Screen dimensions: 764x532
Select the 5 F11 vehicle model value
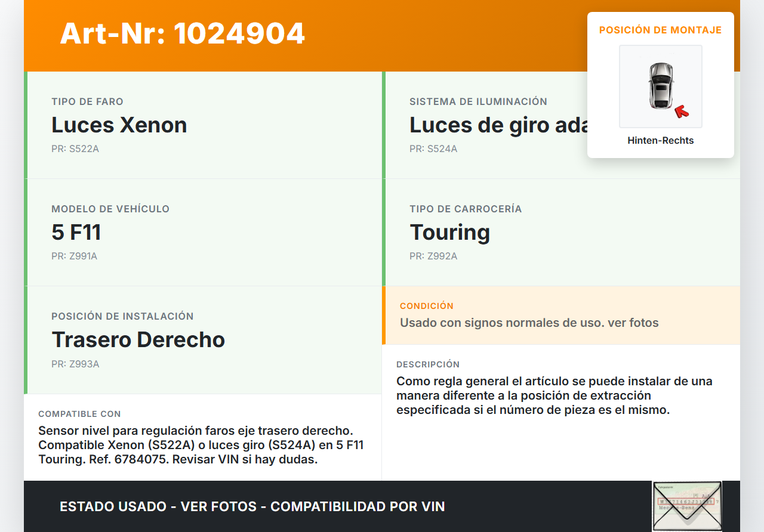click(76, 232)
